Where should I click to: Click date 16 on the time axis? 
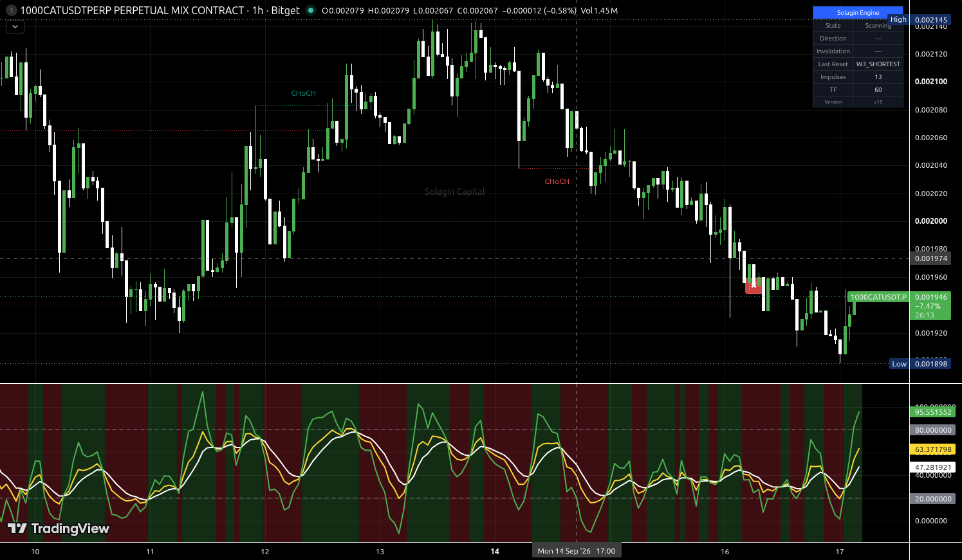pos(725,552)
